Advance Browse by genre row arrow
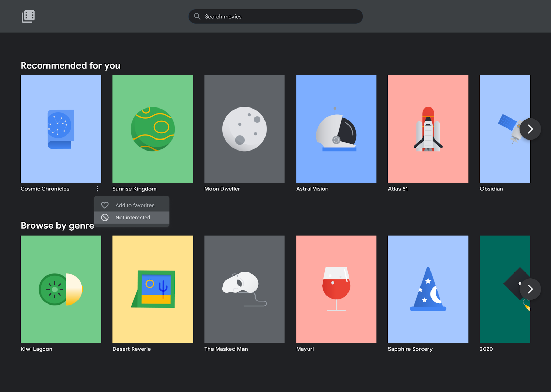The image size is (551, 392). [530, 289]
